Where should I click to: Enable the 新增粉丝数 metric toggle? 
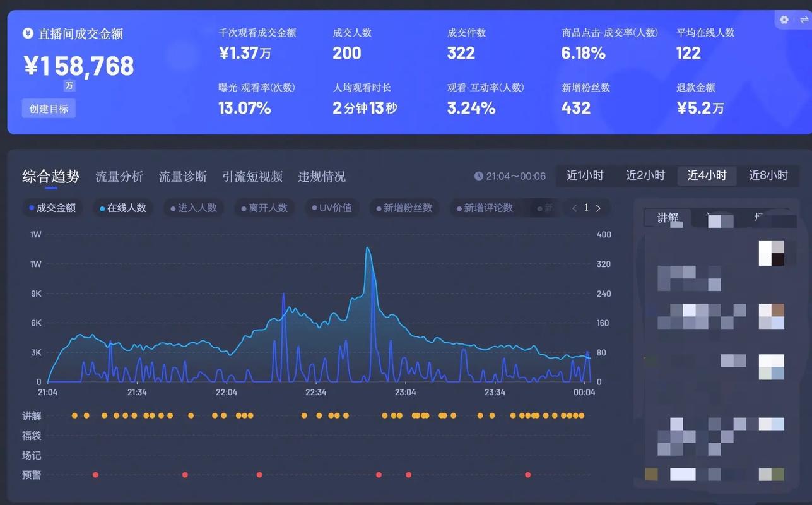click(x=404, y=208)
